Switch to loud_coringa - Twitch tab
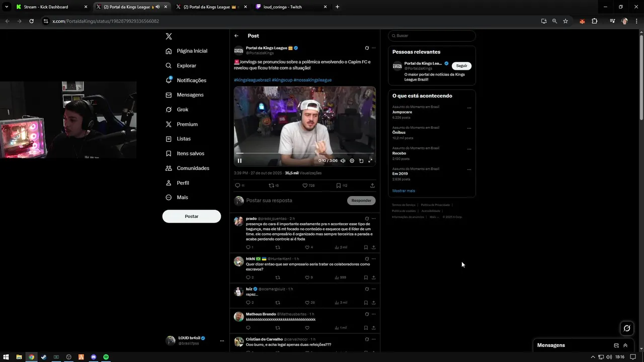 pos(291,7)
